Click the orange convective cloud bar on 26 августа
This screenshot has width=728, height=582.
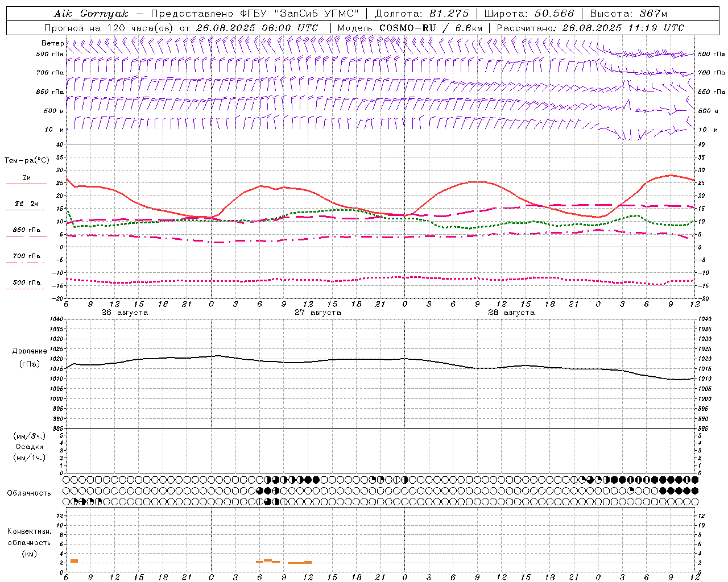tap(74, 561)
